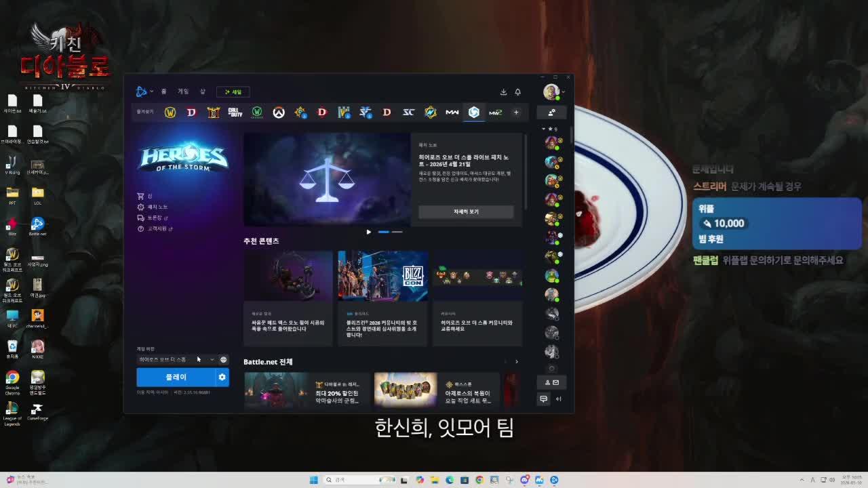Open the Diablo II 20% discount card
The image size is (868, 488).
coord(307,390)
